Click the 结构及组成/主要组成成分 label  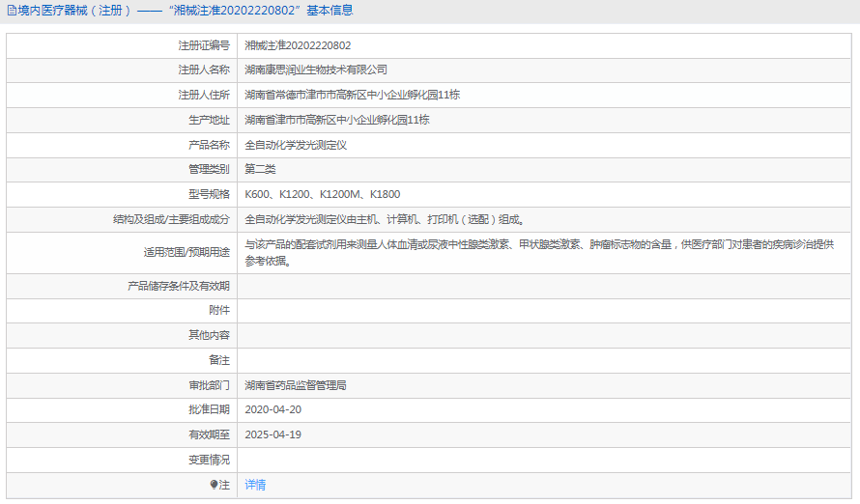[171, 220]
